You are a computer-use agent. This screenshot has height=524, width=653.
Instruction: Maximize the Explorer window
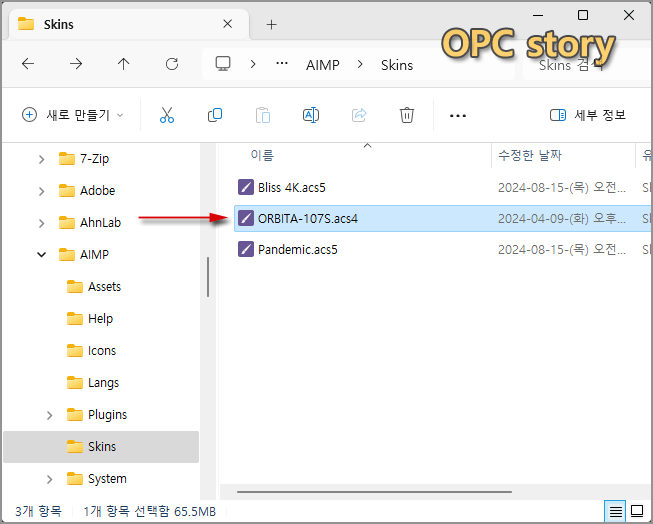[x=583, y=15]
